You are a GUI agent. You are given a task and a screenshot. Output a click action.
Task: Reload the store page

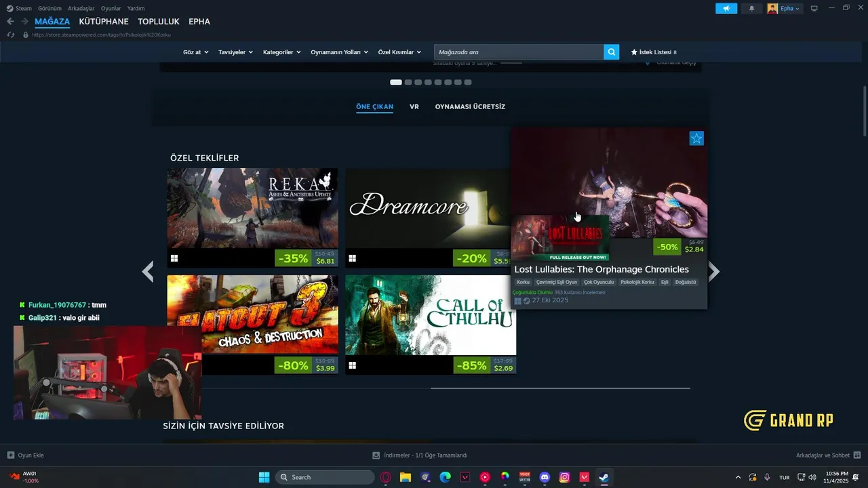click(x=11, y=35)
